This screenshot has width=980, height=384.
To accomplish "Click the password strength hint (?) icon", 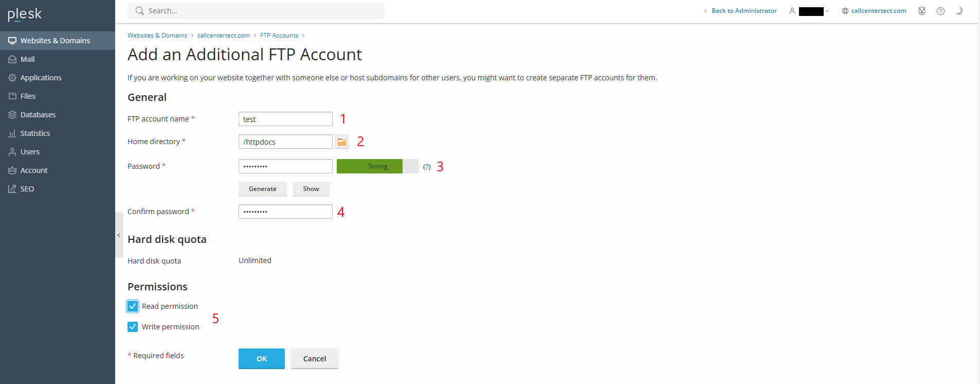I will tap(427, 167).
